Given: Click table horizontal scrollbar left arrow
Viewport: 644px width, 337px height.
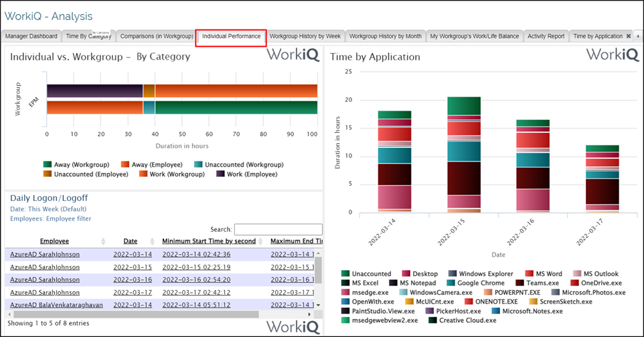Looking at the screenshot, I should click(x=9, y=314).
